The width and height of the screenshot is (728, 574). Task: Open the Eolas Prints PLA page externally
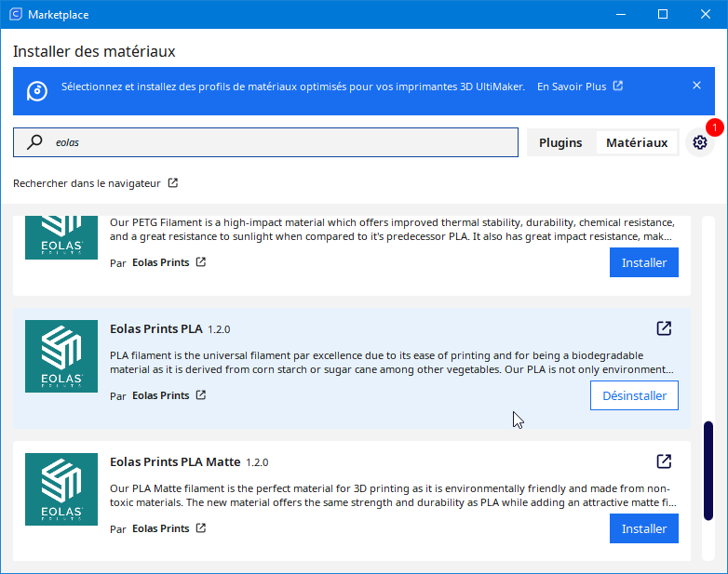(x=664, y=328)
